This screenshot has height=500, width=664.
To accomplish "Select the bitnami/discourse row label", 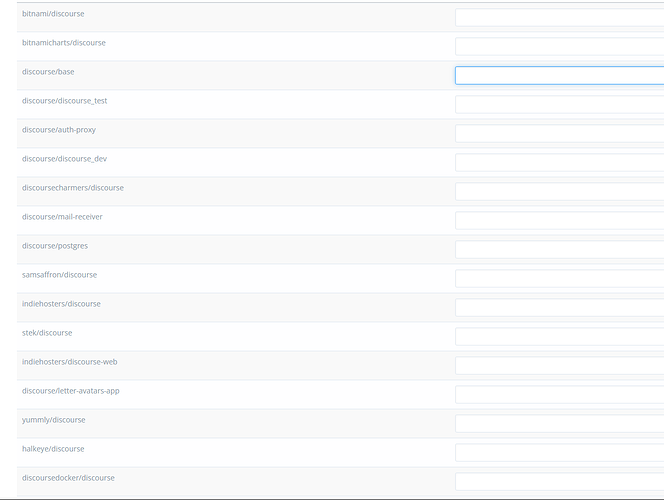I will pos(53,14).
